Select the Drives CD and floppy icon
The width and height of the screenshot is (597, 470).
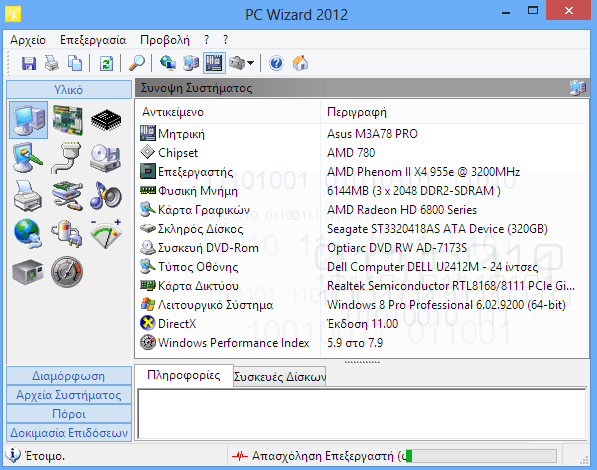tap(106, 158)
